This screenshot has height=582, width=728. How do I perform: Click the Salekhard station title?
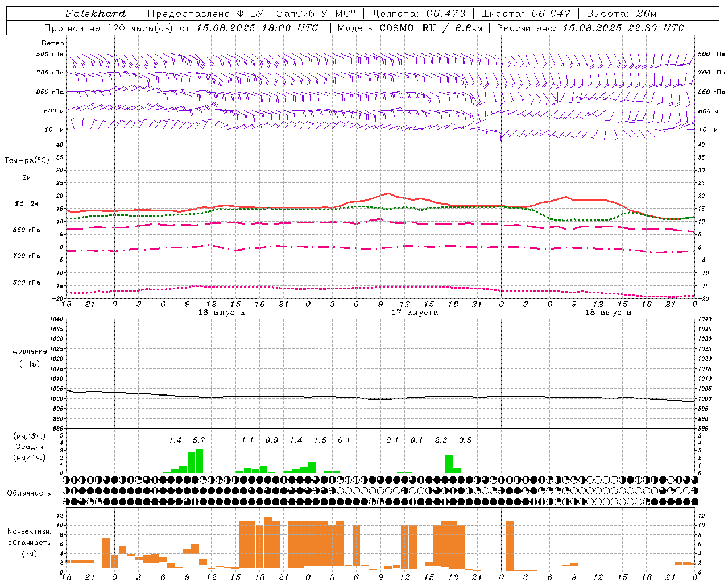pos(96,13)
